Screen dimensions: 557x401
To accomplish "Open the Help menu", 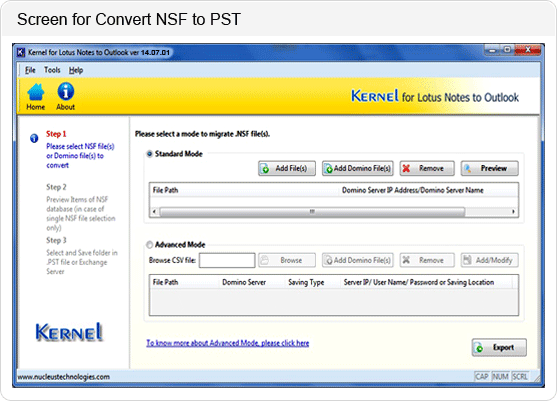I will click(76, 70).
